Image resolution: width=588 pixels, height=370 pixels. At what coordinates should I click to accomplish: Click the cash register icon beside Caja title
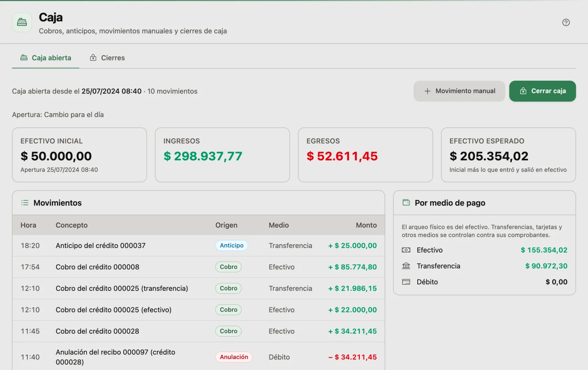(22, 22)
